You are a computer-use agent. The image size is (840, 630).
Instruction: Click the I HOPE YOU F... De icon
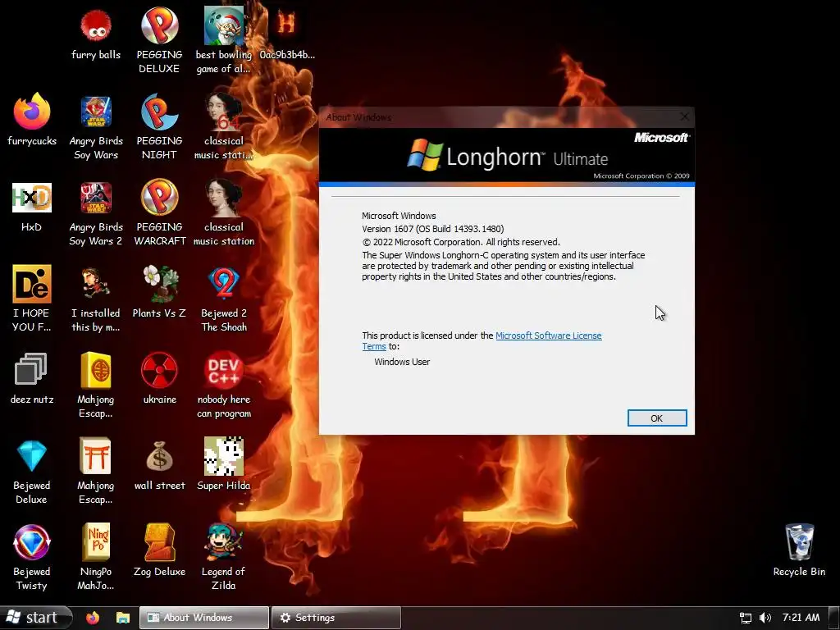32,299
